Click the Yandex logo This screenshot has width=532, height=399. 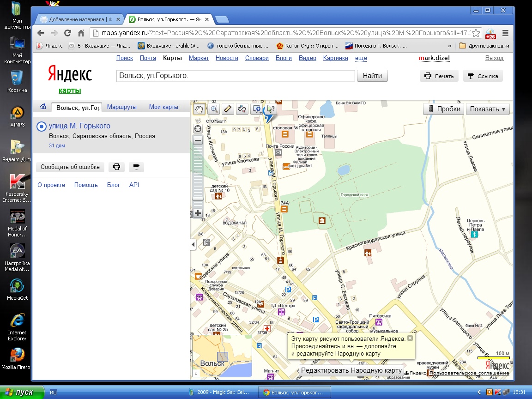tap(70, 74)
